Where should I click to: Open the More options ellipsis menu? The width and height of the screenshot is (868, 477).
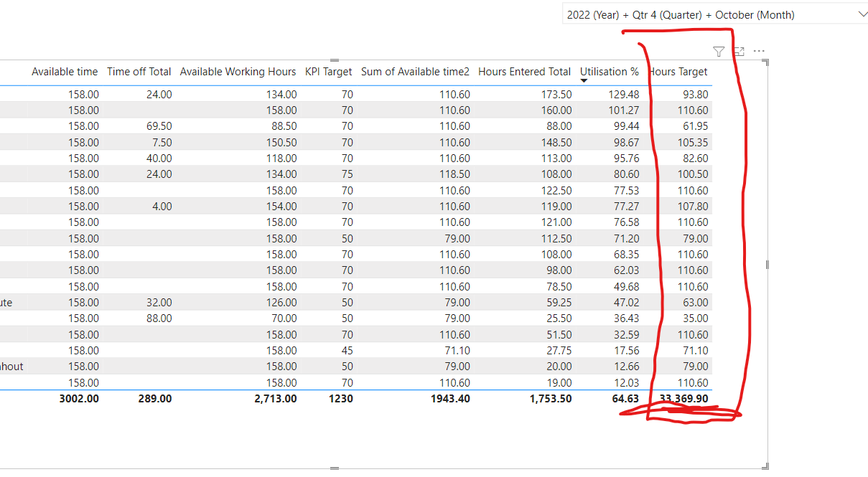tap(759, 52)
